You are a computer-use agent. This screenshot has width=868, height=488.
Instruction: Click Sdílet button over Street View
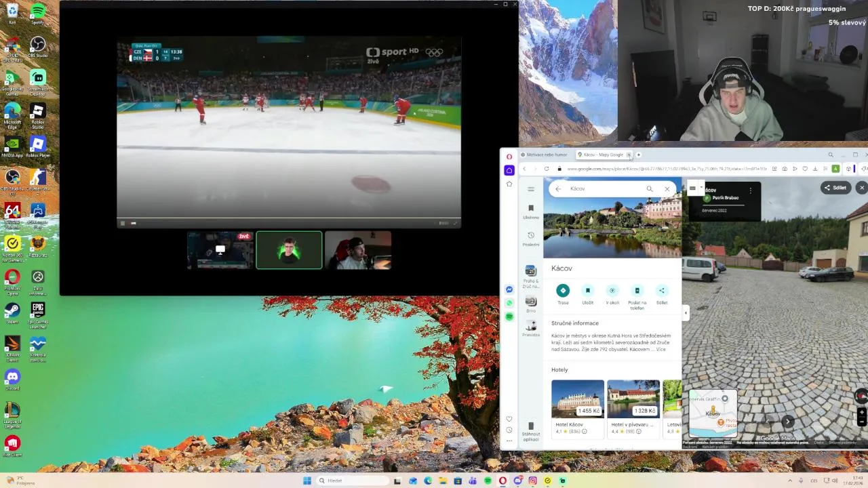835,188
